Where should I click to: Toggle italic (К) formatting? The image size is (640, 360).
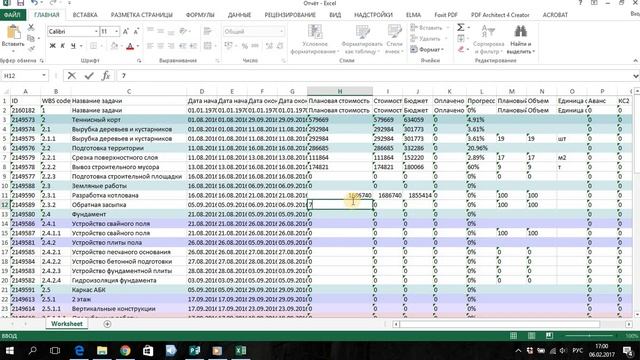coord(62,46)
